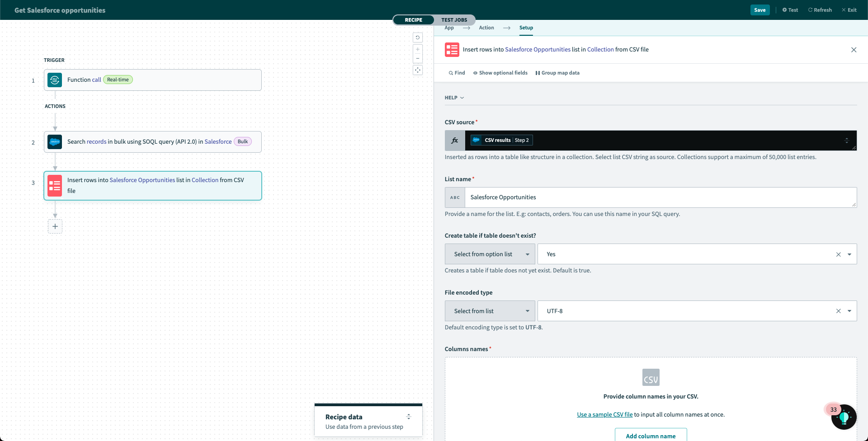Toggle Show optional fields
This screenshot has width=868, height=441.
point(500,73)
